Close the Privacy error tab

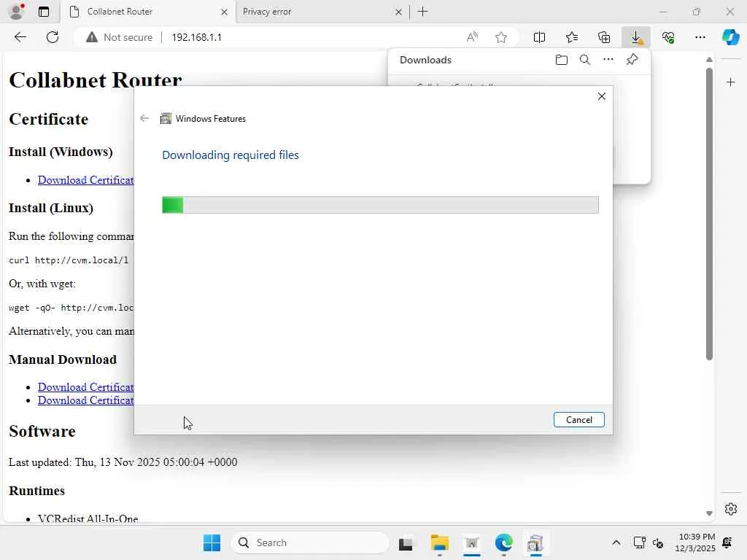(x=398, y=12)
